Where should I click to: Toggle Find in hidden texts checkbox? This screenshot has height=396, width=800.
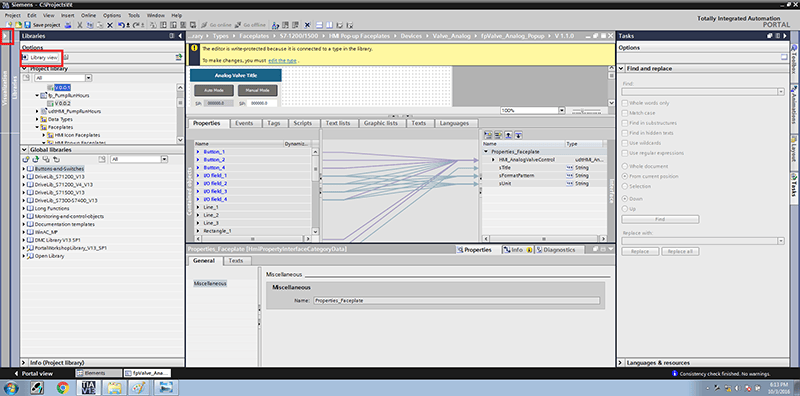pyautogui.click(x=625, y=133)
